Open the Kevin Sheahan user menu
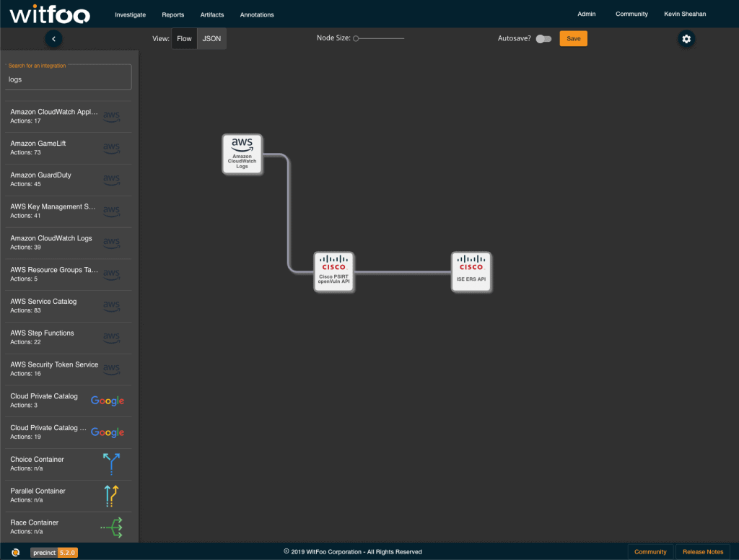This screenshot has height=560, width=739. click(x=685, y=14)
